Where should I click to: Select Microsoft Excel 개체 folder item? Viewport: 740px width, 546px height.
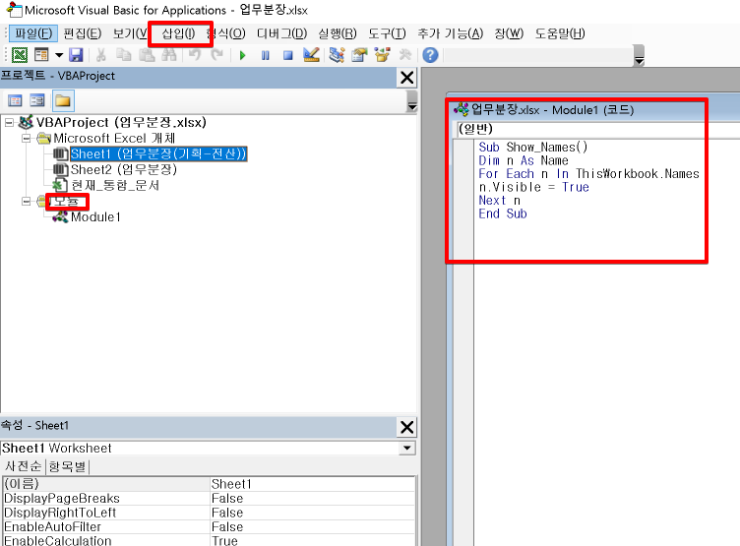(114, 138)
